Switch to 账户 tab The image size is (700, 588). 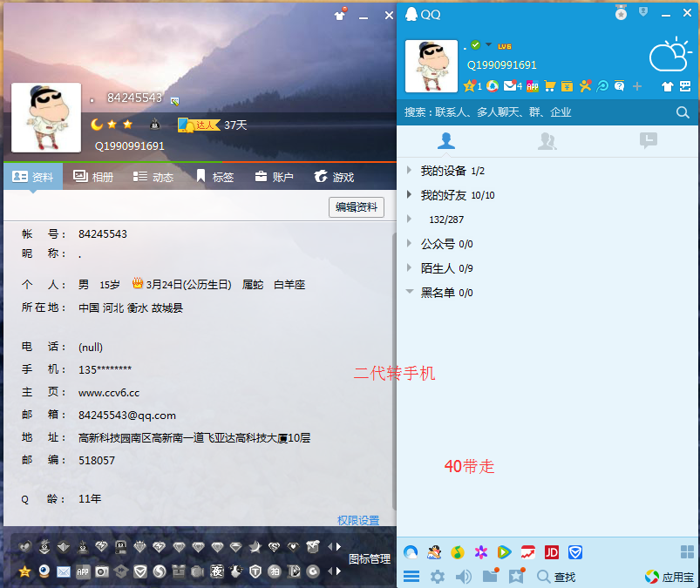(274, 177)
